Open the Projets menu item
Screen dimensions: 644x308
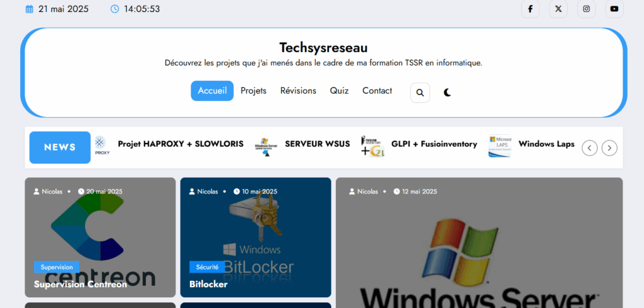[x=253, y=91]
